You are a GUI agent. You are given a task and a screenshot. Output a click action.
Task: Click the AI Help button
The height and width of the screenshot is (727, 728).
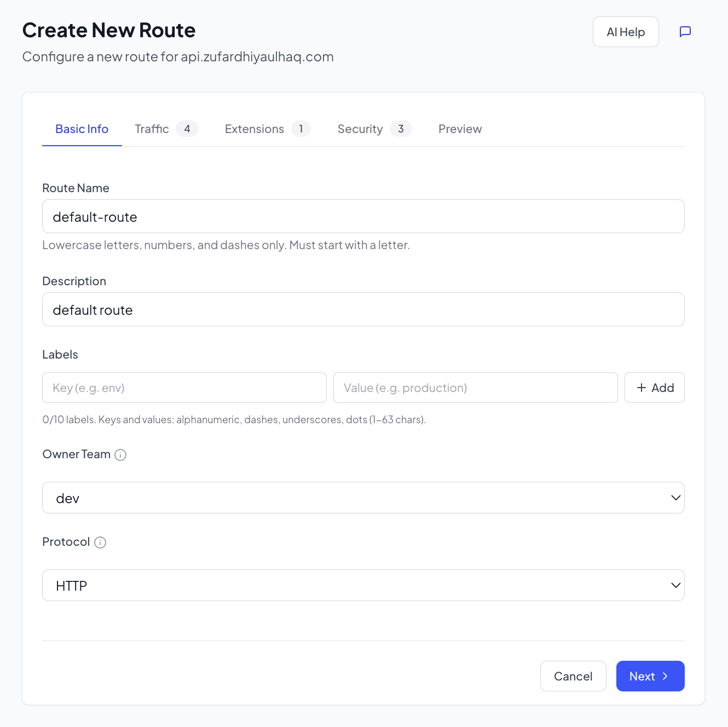point(625,32)
